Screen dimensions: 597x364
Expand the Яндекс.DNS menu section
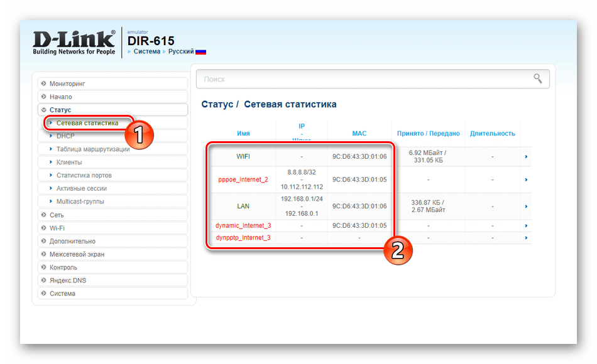112,281
